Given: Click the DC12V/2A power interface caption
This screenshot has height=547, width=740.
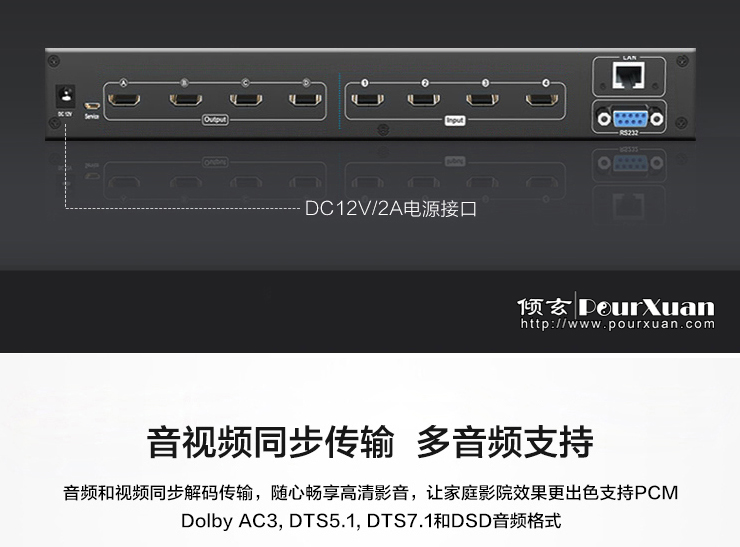Looking at the screenshot, I should (x=391, y=209).
